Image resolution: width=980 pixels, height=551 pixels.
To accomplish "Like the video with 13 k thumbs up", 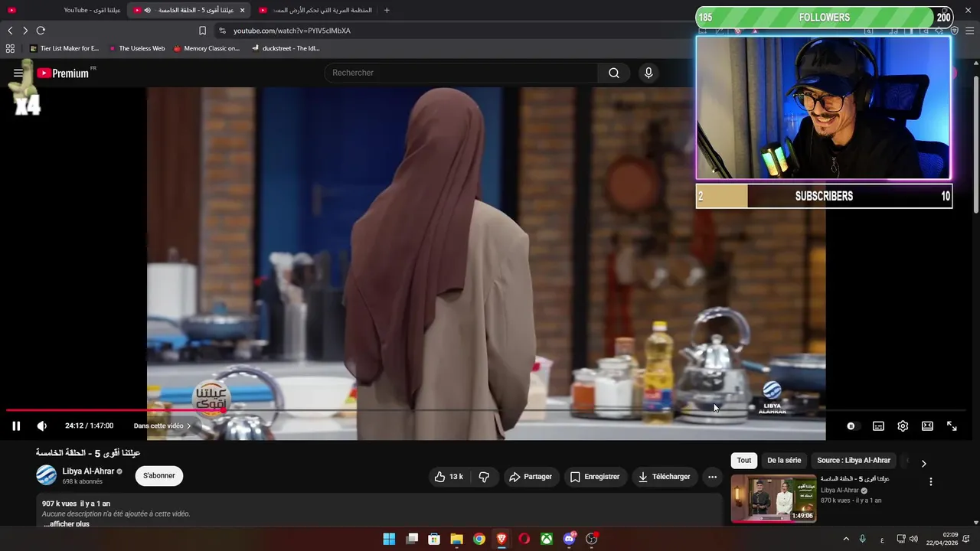I will click(449, 477).
